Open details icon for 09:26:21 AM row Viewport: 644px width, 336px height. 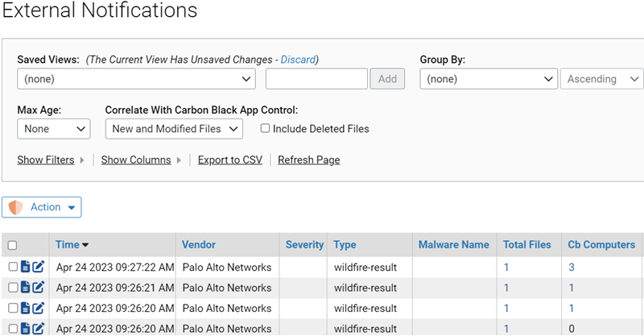tap(26, 287)
